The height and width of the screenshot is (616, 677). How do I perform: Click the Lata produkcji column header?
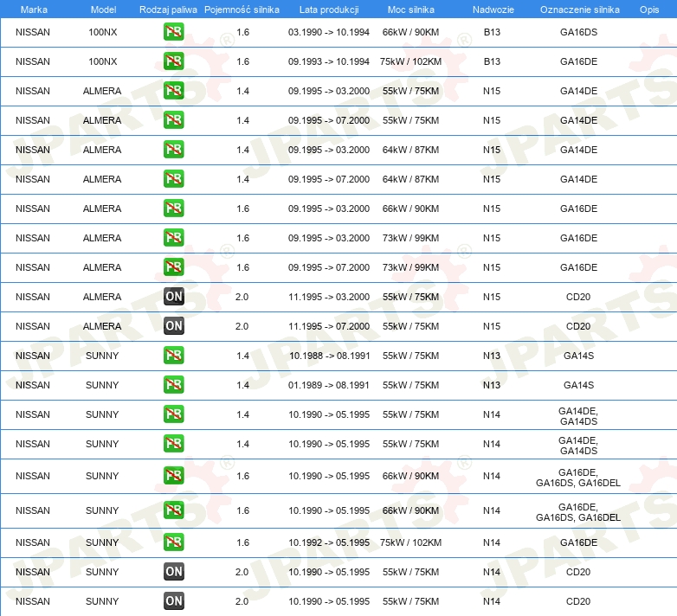(x=329, y=10)
